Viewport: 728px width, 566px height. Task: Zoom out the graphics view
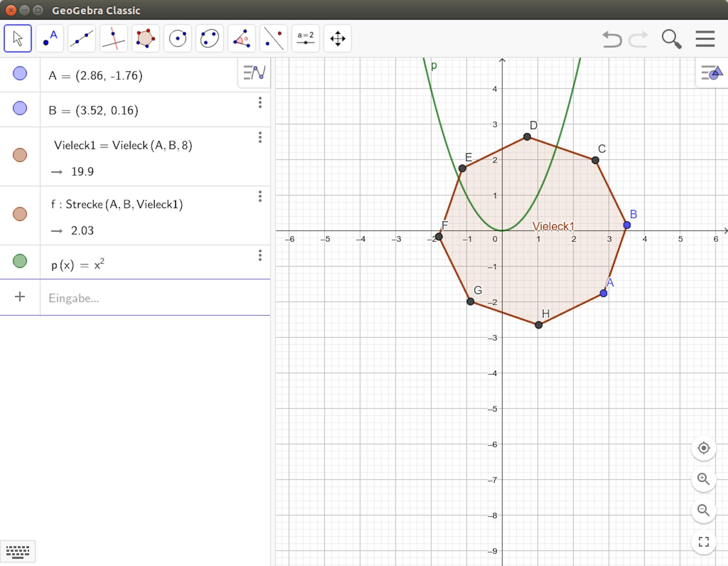704,510
